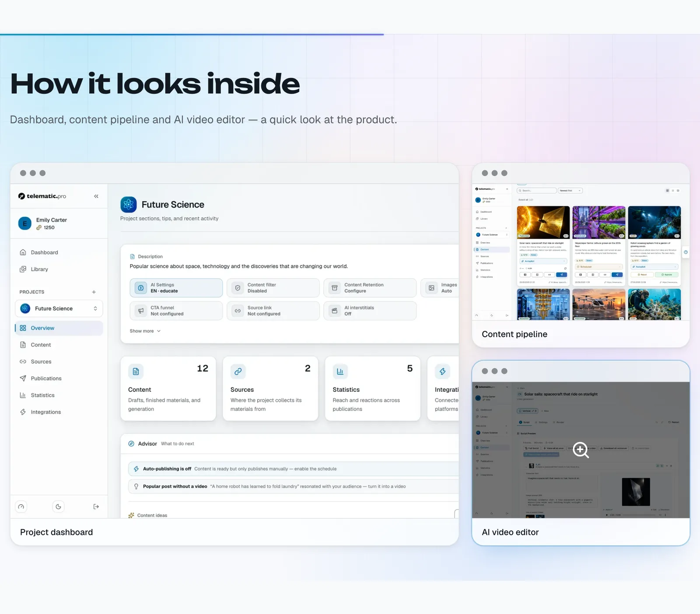Open Emily Carter's profile avatar
The height and width of the screenshot is (614, 700).
[x=25, y=223]
